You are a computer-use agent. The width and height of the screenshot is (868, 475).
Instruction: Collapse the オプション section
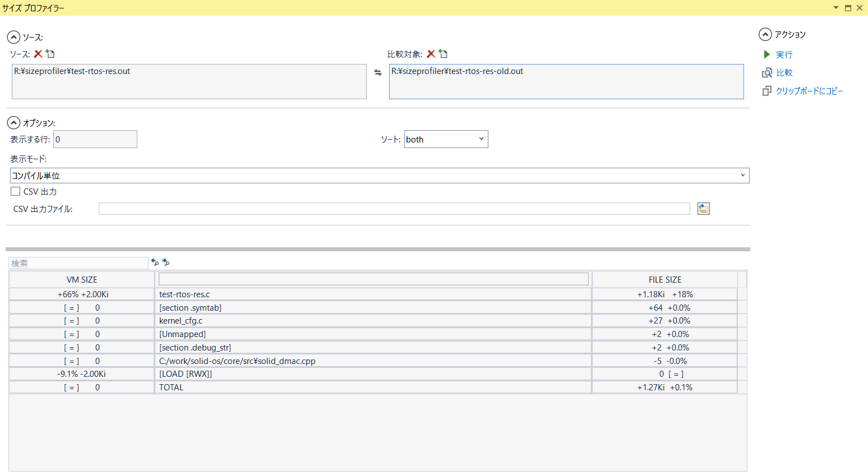point(13,123)
